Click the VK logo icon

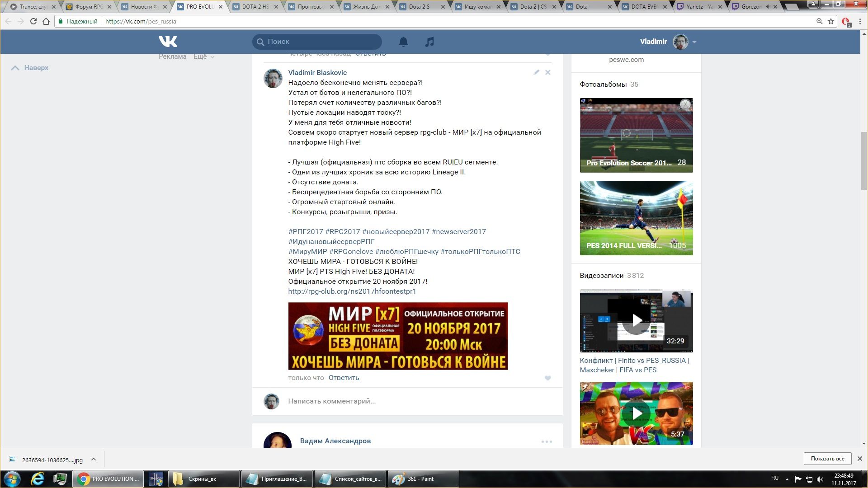(x=168, y=42)
